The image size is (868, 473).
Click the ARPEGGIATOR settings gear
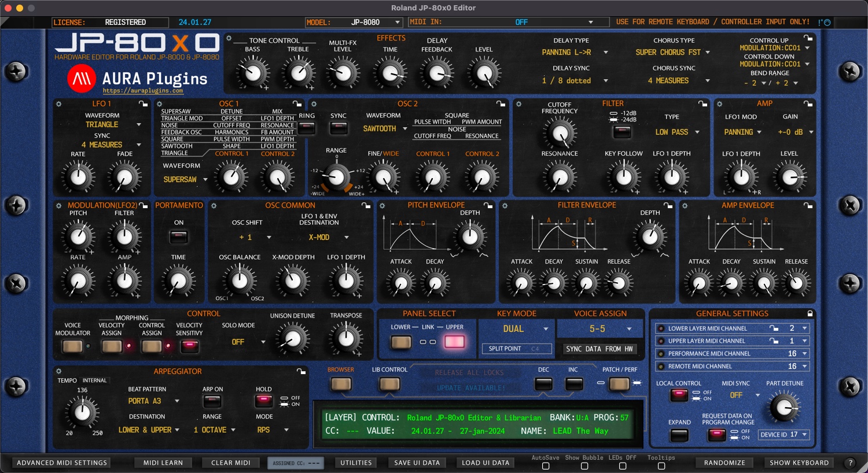point(57,371)
